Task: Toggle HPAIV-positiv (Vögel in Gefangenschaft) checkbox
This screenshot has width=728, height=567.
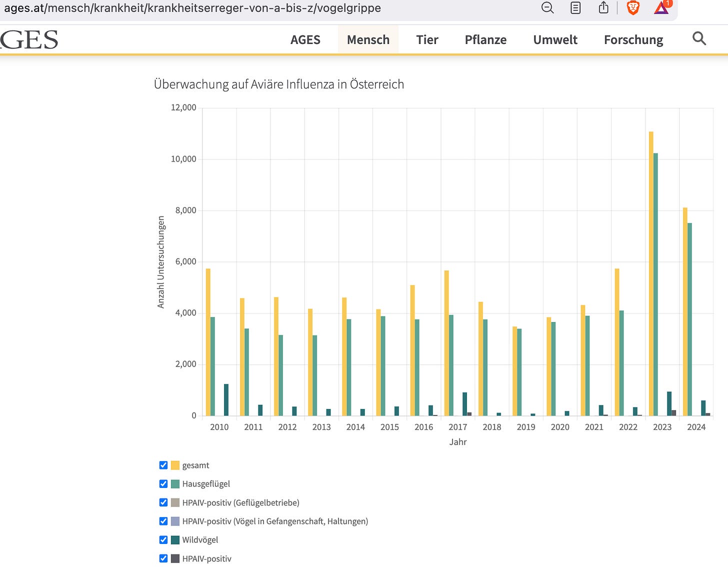Action: [163, 521]
